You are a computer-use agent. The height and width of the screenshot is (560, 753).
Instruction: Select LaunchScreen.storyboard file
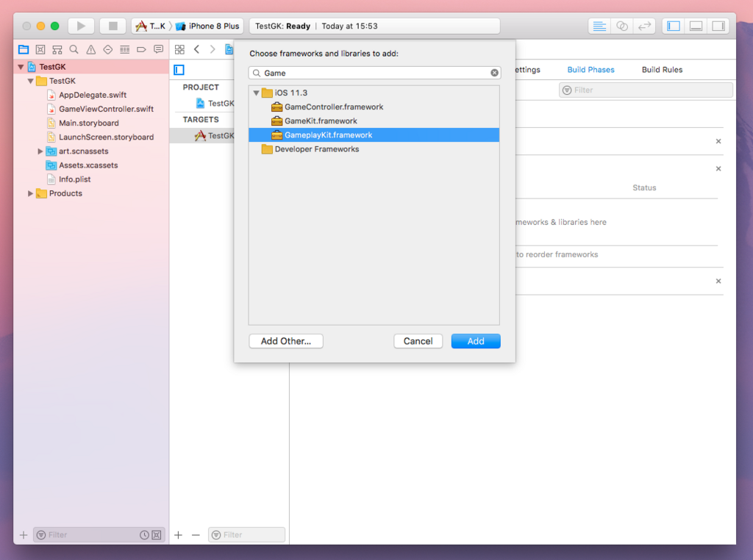point(106,137)
